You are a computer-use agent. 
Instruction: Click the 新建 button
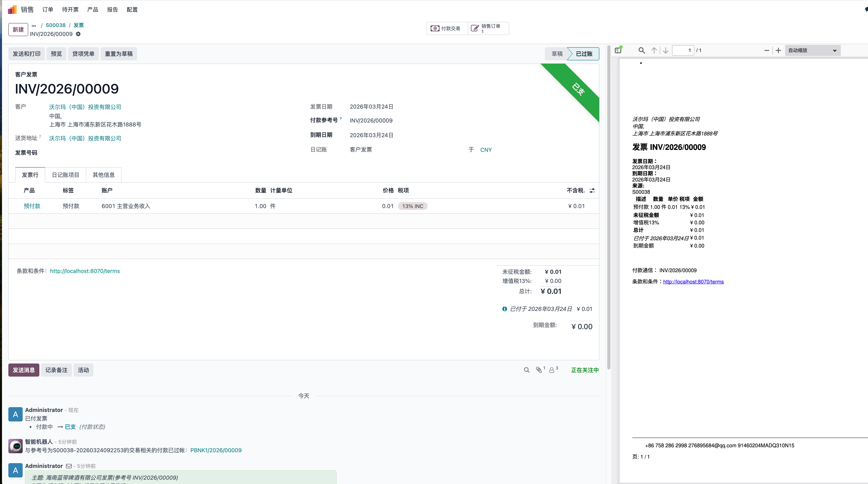(18, 30)
